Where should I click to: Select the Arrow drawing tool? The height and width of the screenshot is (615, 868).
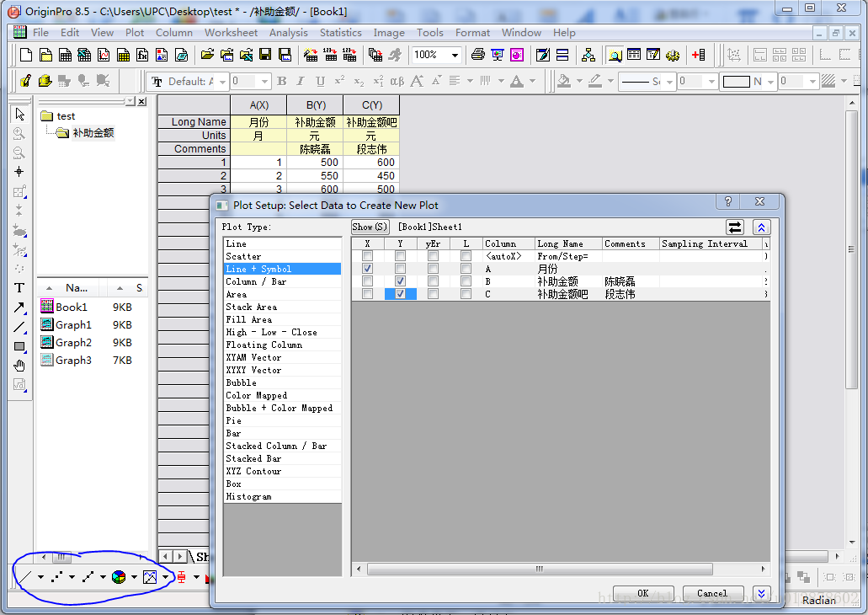(19, 307)
